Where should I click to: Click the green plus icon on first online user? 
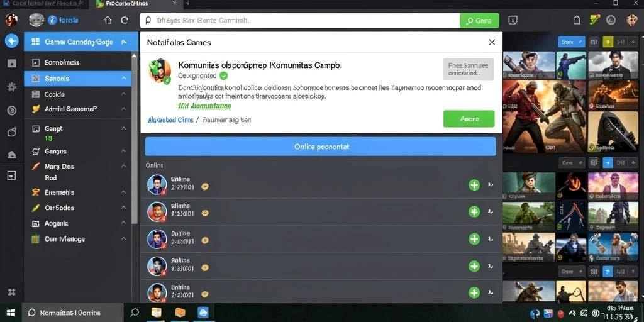click(474, 185)
